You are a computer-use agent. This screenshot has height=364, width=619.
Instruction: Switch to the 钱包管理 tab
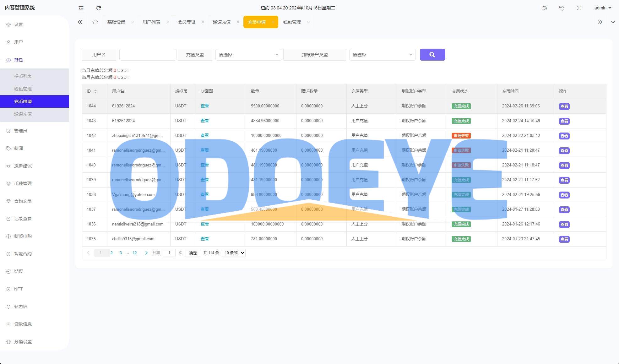click(x=292, y=22)
